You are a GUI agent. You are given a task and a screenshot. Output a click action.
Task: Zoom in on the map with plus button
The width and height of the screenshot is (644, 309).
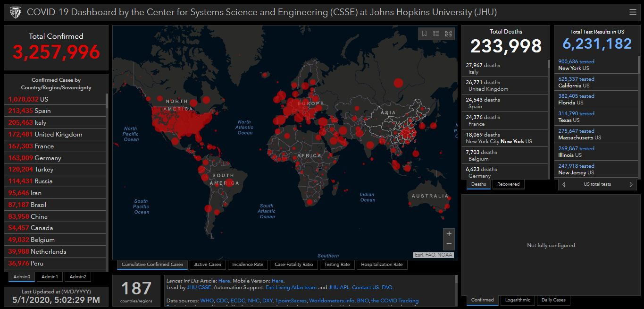click(x=449, y=233)
